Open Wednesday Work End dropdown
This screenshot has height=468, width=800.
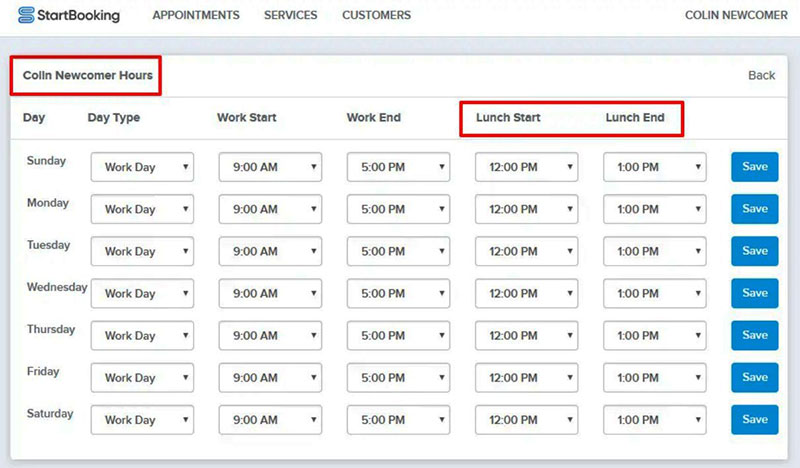point(398,293)
